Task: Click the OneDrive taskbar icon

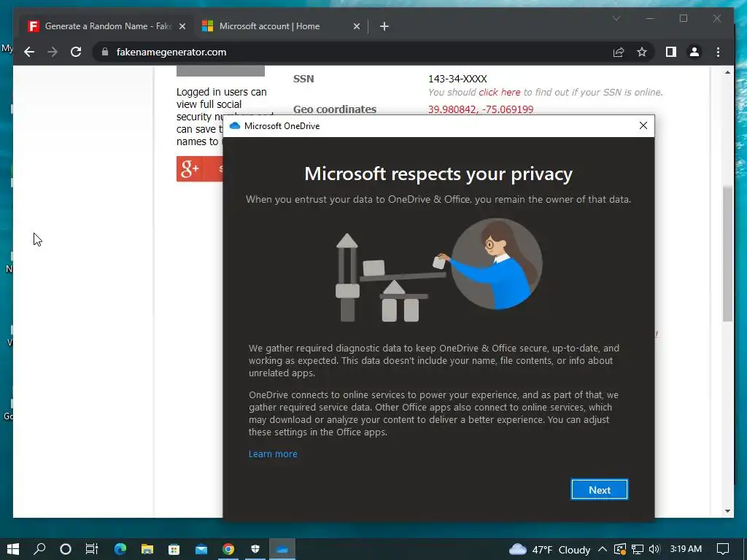Action: point(282,549)
